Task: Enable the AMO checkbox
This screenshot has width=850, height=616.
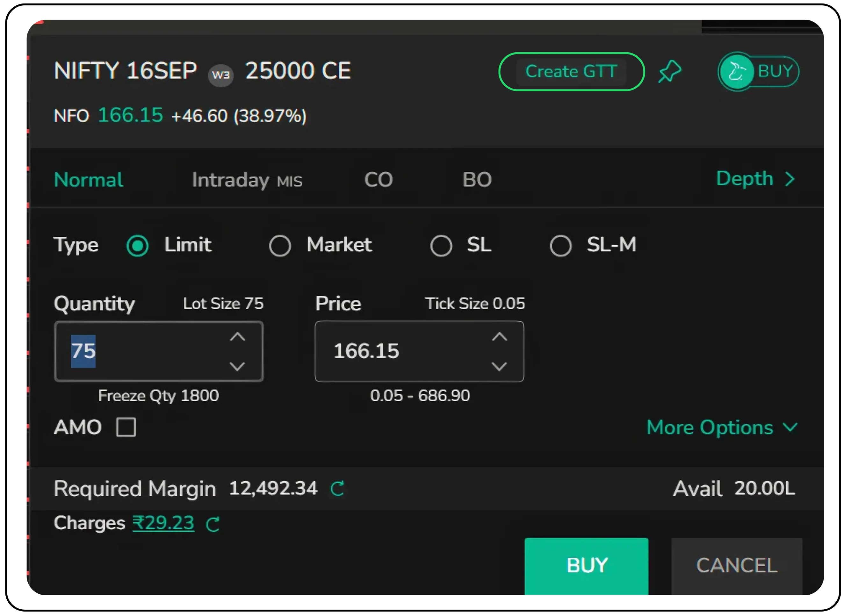Action: (126, 427)
